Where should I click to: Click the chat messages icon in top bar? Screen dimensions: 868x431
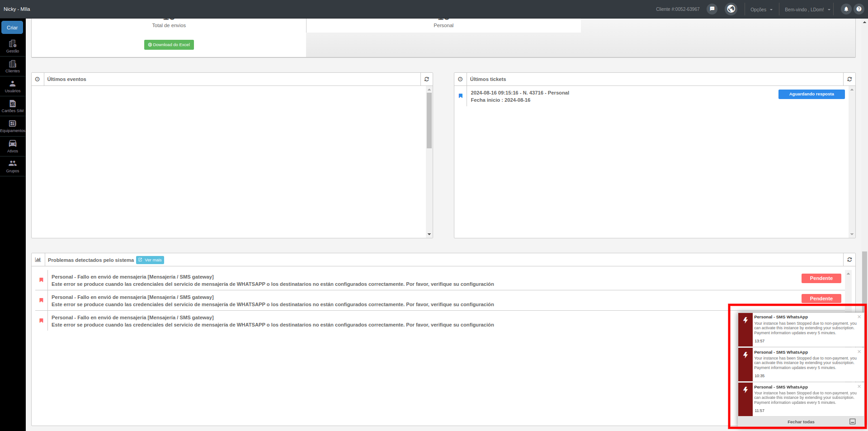(x=712, y=9)
